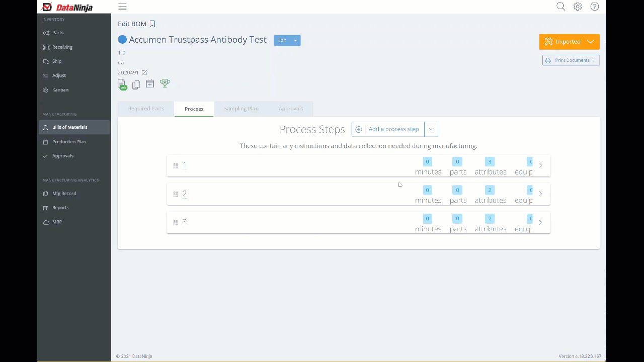Screen dimensions: 644x362
Task: Click the Production Plan sidebar icon
Action: coord(46,142)
